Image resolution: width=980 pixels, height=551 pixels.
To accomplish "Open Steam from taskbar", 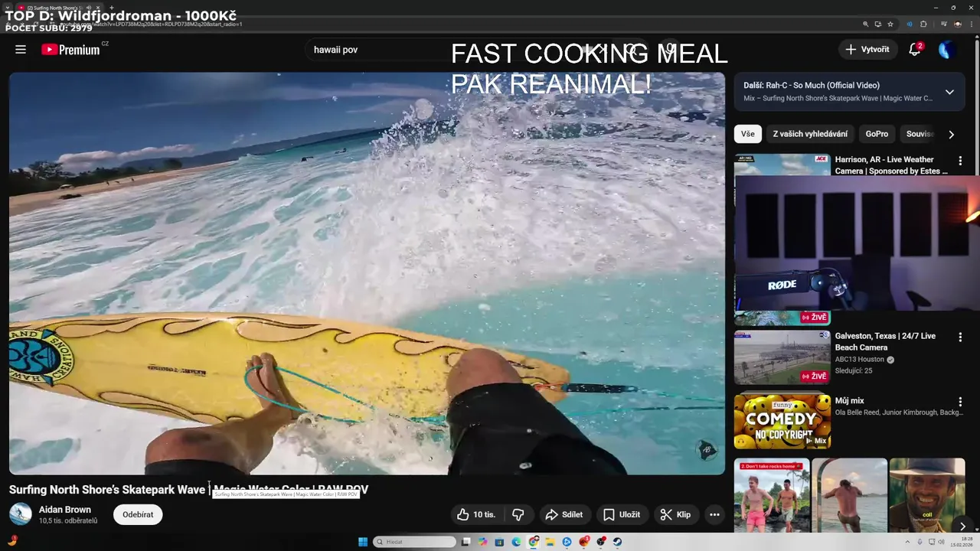I will 617,542.
